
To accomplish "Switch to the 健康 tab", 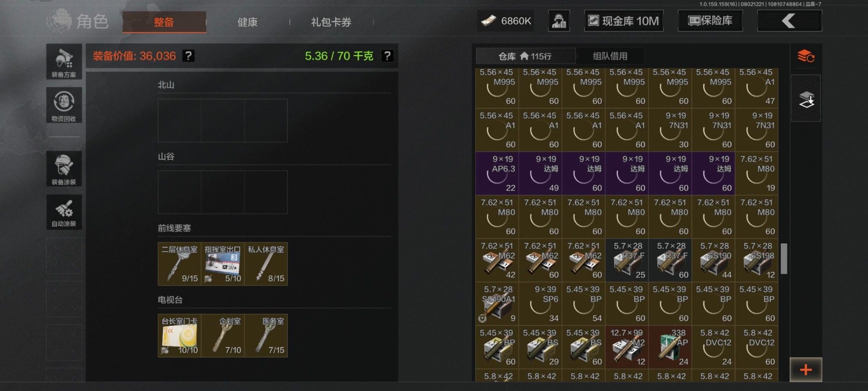I will click(247, 22).
